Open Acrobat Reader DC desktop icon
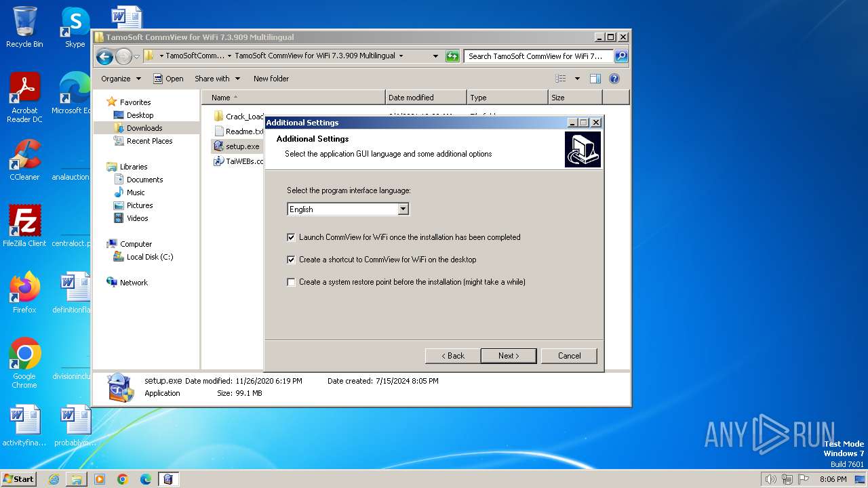Image resolution: width=868 pixels, height=488 pixels. [24, 98]
